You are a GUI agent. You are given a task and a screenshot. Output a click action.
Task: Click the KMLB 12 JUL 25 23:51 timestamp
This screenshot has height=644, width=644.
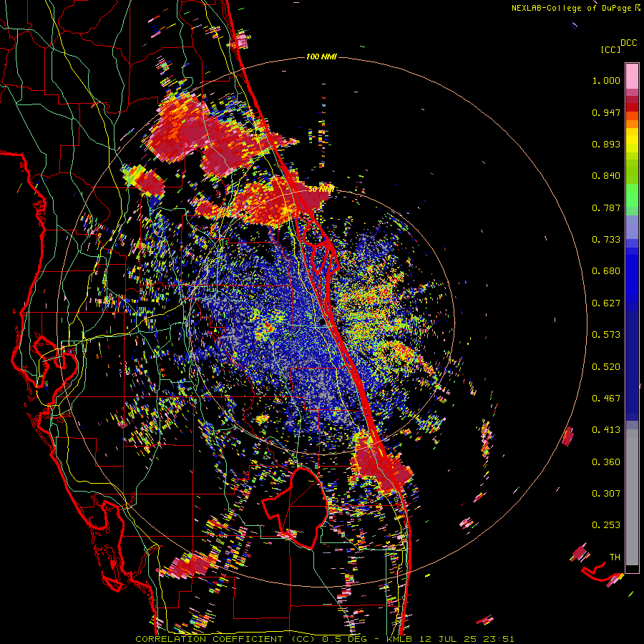pyautogui.click(x=450, y=639)
